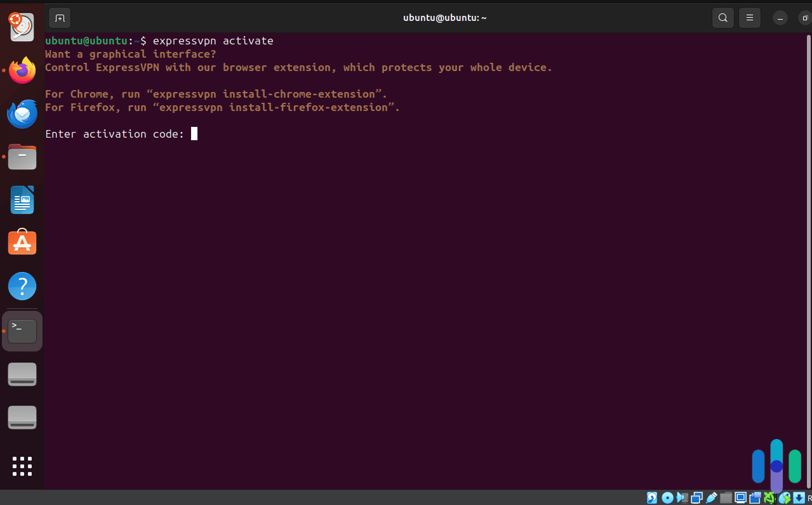The height and width of the screenshot is (505, 812).
Task: Open Firefox from the dock
Action: point(22,70)
